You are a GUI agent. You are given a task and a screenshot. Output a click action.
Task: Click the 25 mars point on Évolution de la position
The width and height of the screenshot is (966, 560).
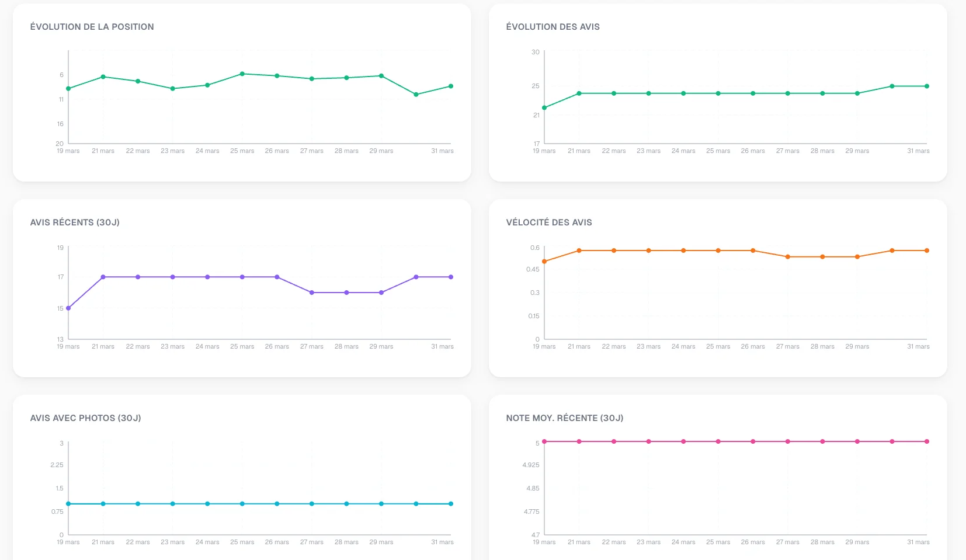(x=242, y=74)
